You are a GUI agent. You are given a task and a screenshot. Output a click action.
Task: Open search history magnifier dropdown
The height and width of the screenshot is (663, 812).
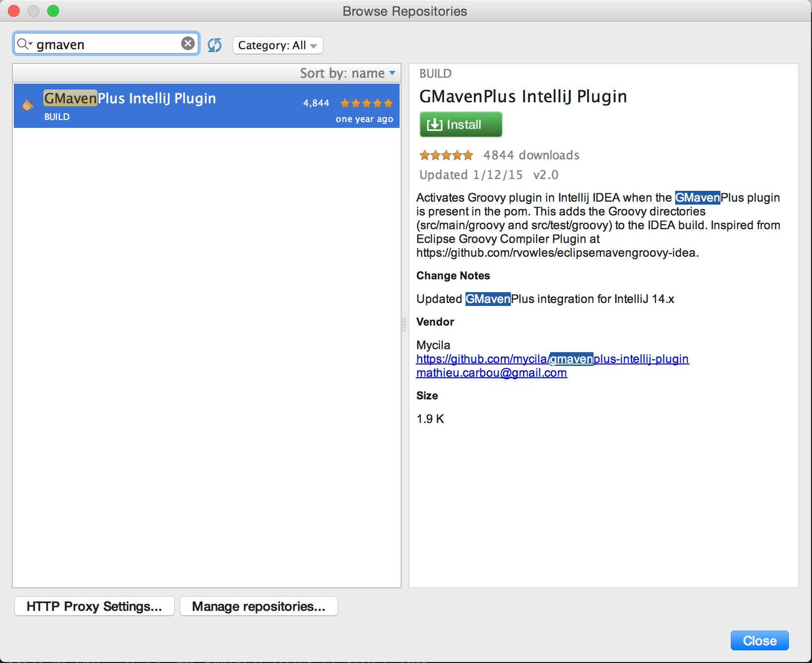(24, 44)
